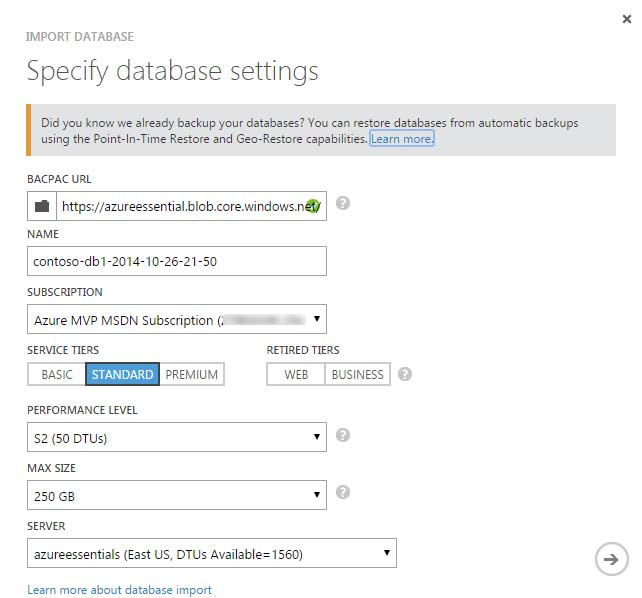Expand the Performance Level dropdown
Viewport: 642px width, 598px height.
tap(177, 436)
